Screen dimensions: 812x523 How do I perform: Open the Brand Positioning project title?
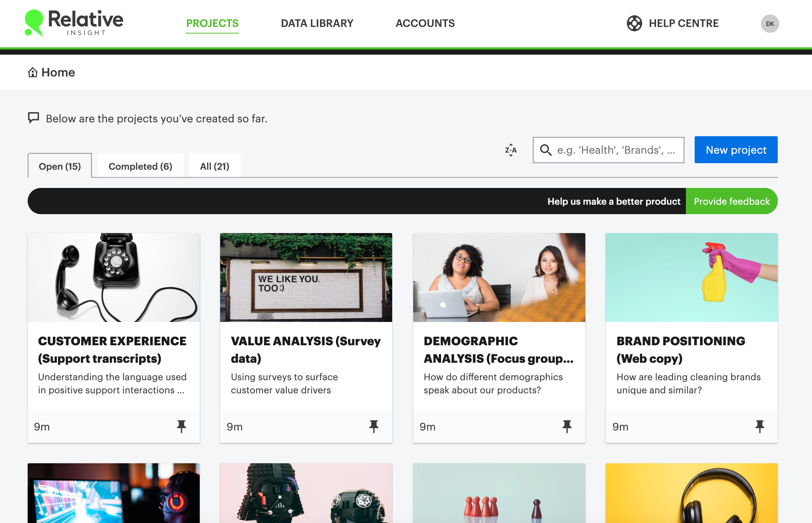click(x=680, y=350)
